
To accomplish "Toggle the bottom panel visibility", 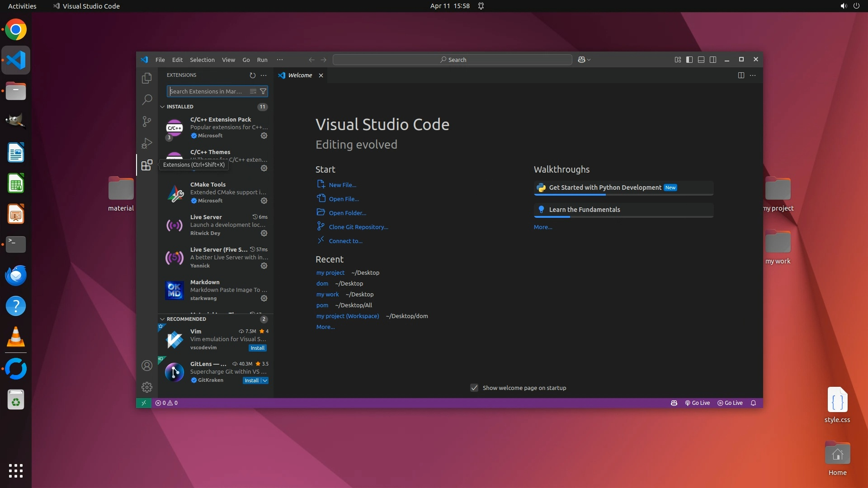I will point(701,60).
